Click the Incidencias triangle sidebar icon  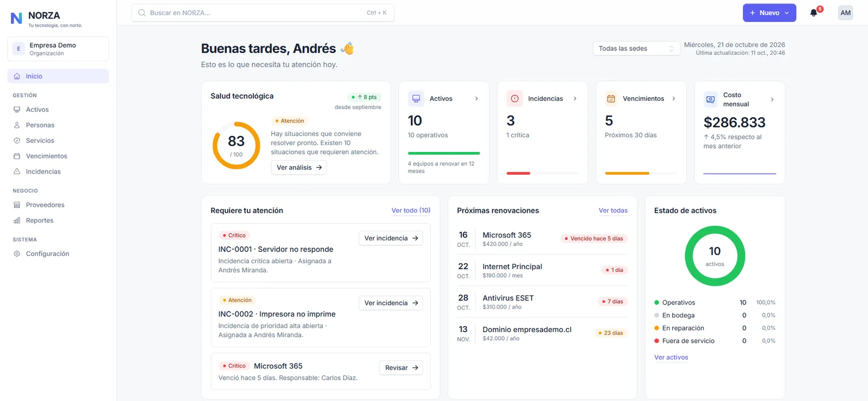point(17,171)
